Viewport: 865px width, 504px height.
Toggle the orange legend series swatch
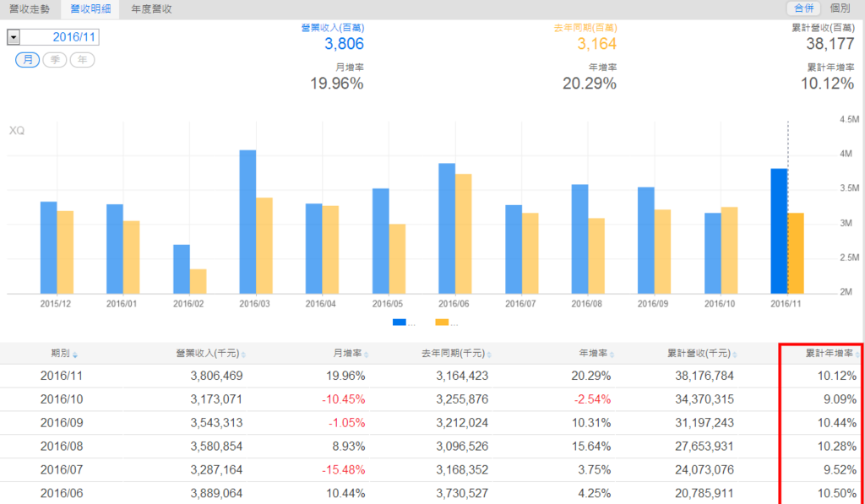442,322
